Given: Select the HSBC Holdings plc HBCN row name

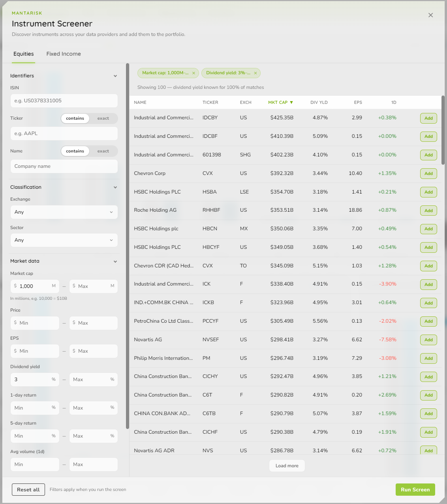Looking at the screenshot, I should pyautogui.click(x=156, y=229).
